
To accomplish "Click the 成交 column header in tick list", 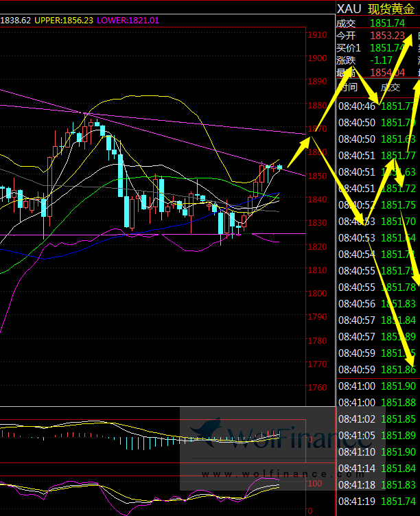I will pos(390,87).
